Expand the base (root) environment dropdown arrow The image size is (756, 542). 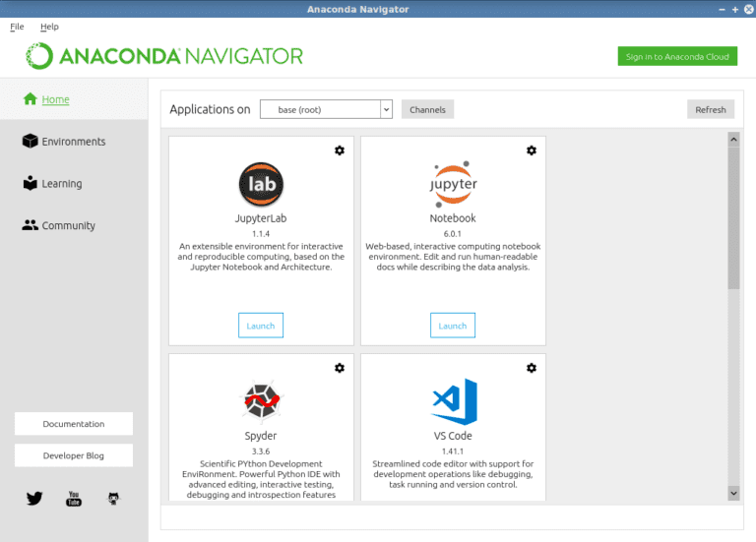386,109
